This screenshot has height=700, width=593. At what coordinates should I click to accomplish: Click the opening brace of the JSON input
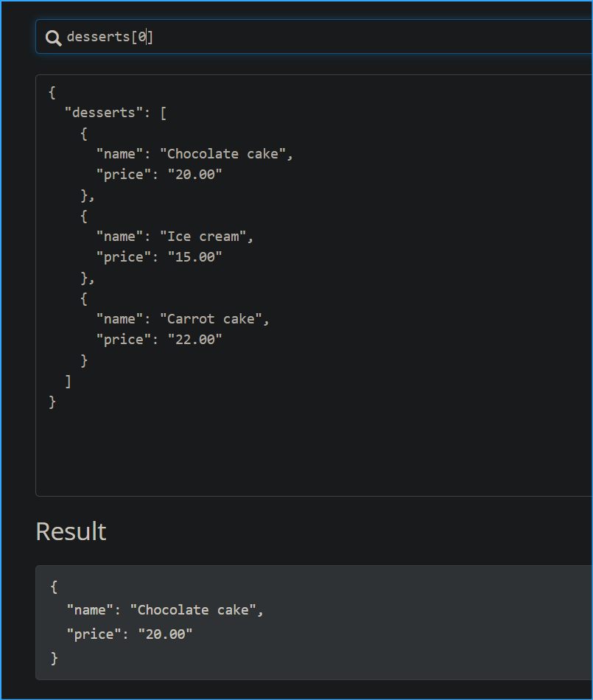click(x=52, y=92)
